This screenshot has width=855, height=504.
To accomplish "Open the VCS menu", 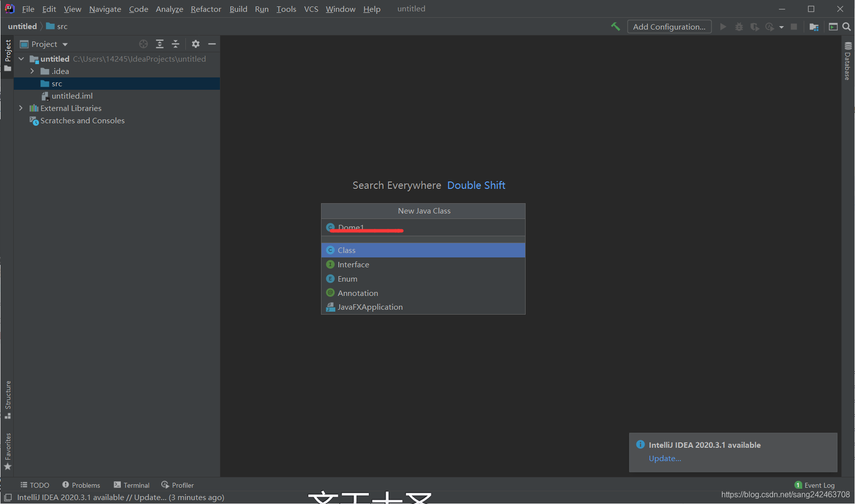I will tap(311, 9).
